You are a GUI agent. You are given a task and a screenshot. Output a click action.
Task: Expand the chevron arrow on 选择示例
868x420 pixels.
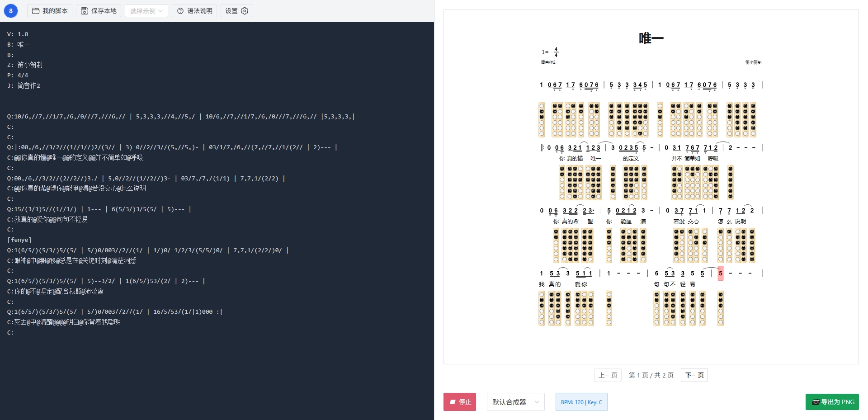pyautogui.click(x=161, y=11)
